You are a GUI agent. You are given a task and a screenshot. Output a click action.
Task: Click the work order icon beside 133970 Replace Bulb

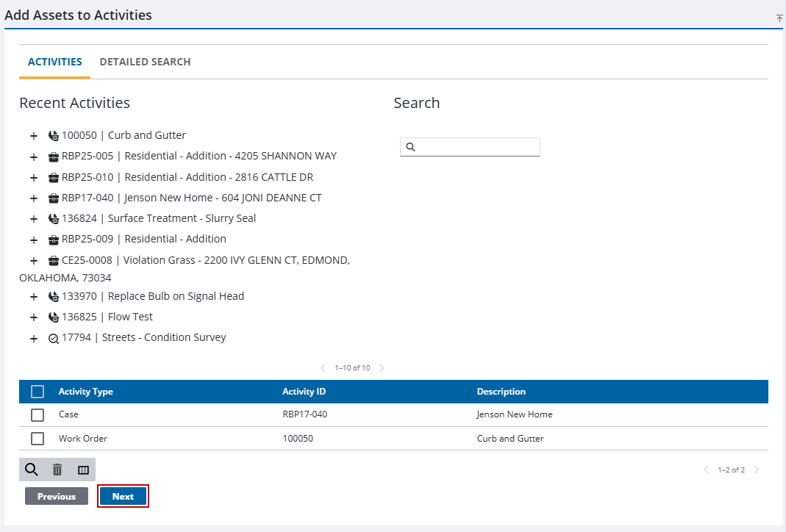(53, 297)
